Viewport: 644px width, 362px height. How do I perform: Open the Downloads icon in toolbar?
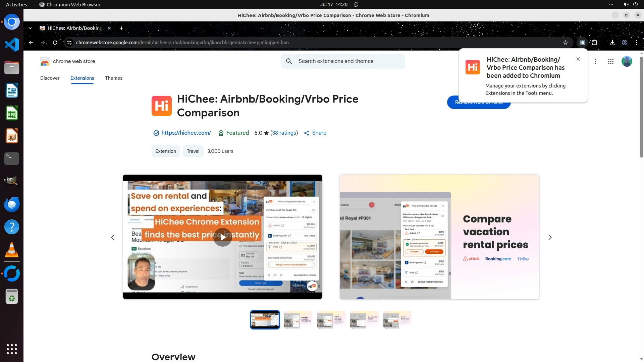click(612, 43)
